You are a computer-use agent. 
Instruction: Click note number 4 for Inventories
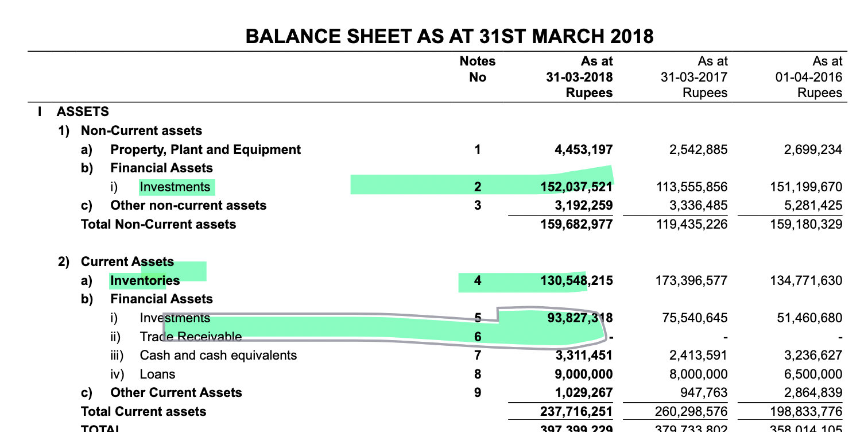pos(478,281)
